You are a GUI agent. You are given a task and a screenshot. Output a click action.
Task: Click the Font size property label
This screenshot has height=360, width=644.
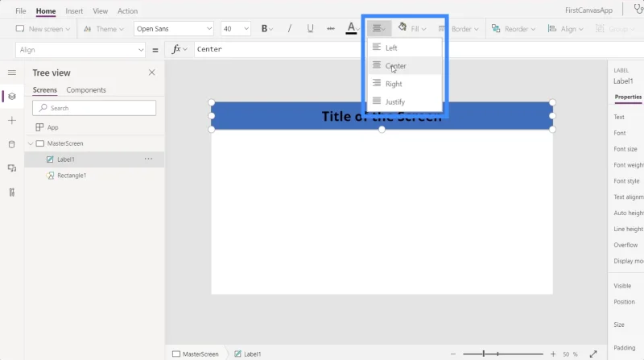pyautogui.click(x=625, y=149)
